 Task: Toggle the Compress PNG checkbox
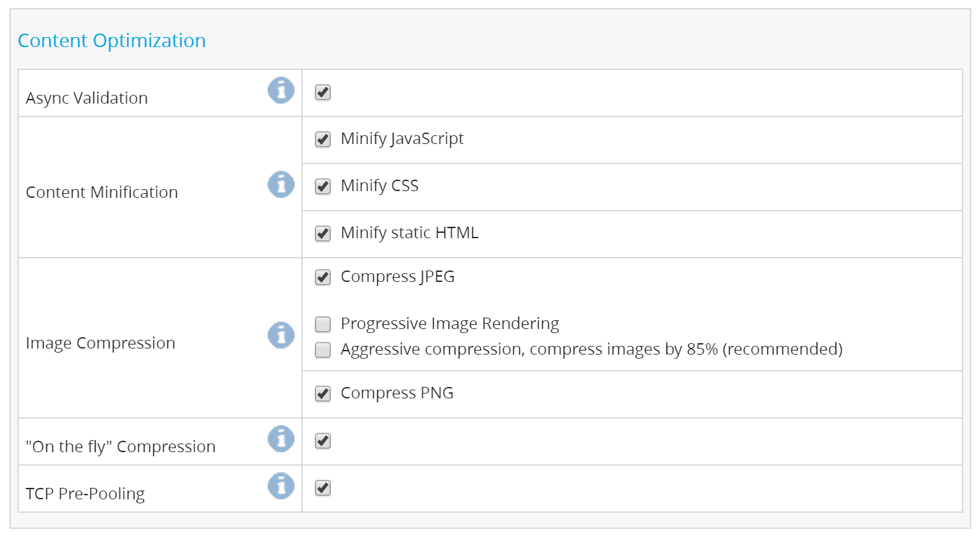click(323, 394)
